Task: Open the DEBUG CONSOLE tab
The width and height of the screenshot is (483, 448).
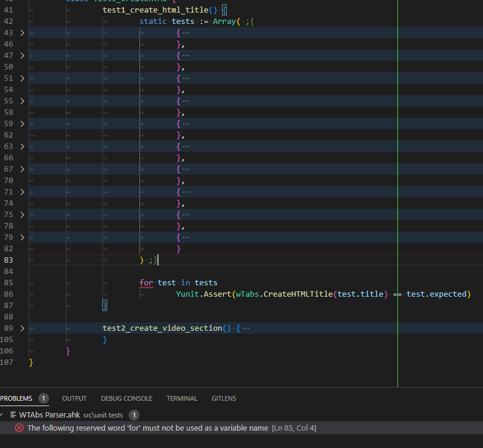Action: (x=126, y=398)
